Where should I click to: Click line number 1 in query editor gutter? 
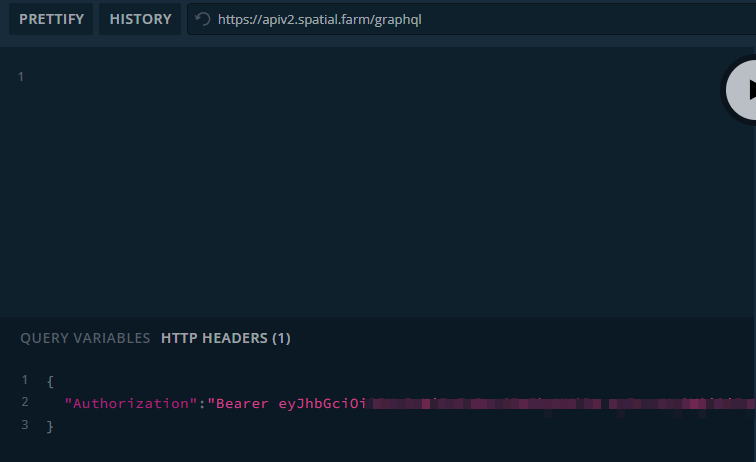point(21,77)
